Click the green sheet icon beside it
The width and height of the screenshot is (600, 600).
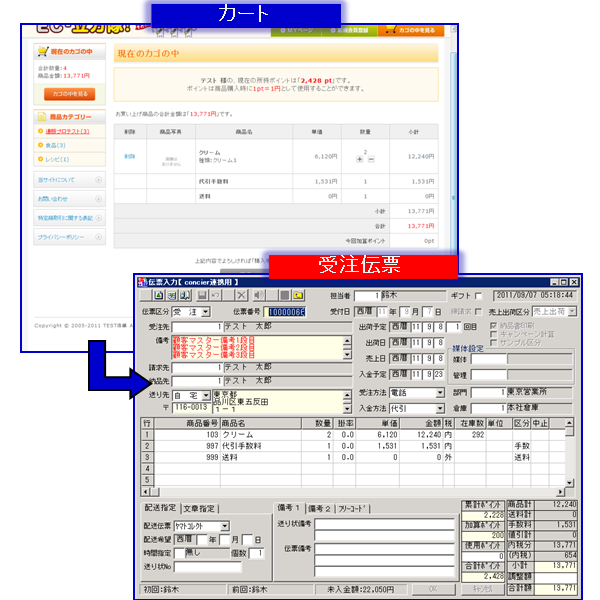coord(172,295)
